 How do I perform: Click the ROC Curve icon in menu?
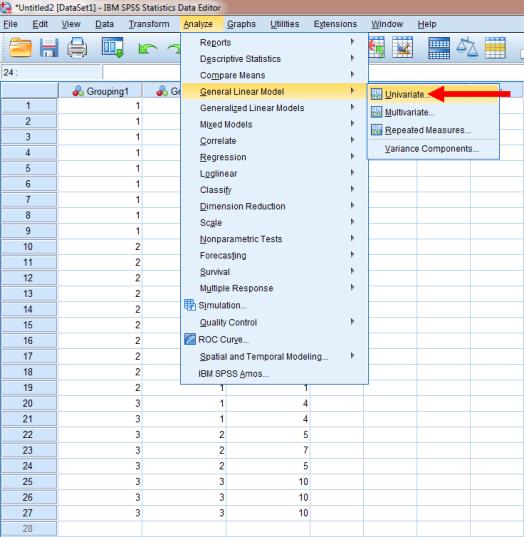(190, 339)
